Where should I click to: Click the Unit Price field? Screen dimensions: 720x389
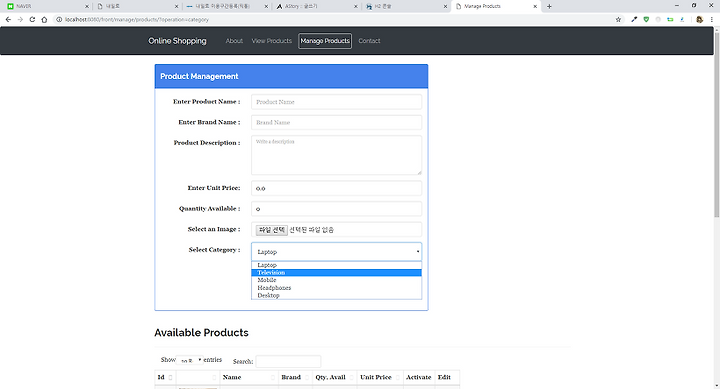[337, 188]
